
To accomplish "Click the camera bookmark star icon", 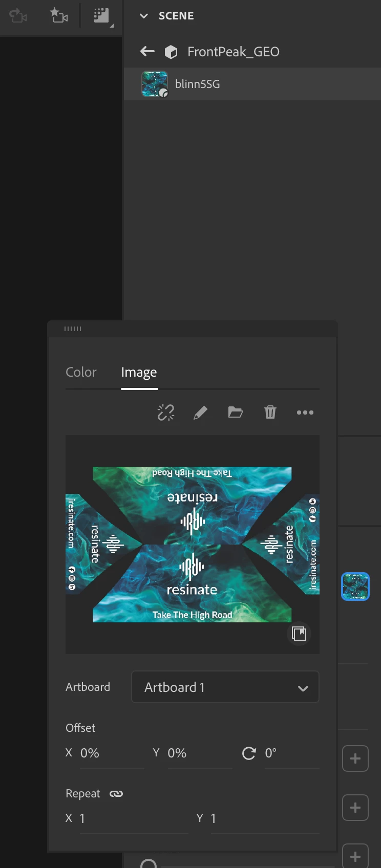I will tap(58, 15).
